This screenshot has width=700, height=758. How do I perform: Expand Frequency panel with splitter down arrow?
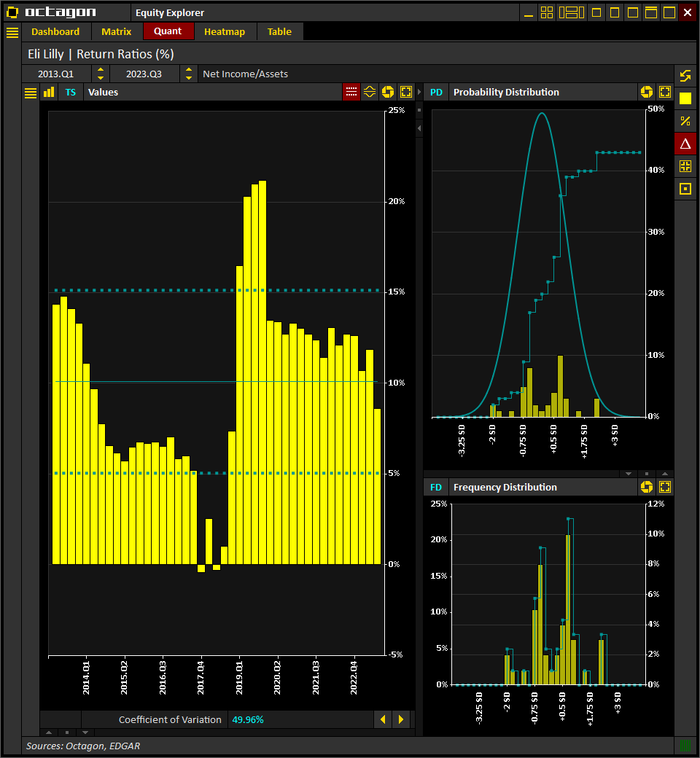[x=629, y=474]
